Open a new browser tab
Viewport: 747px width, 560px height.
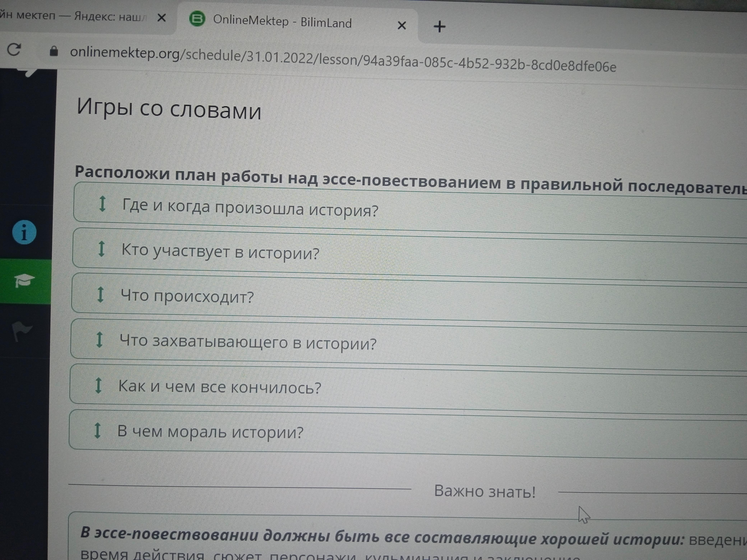[439, 26]
